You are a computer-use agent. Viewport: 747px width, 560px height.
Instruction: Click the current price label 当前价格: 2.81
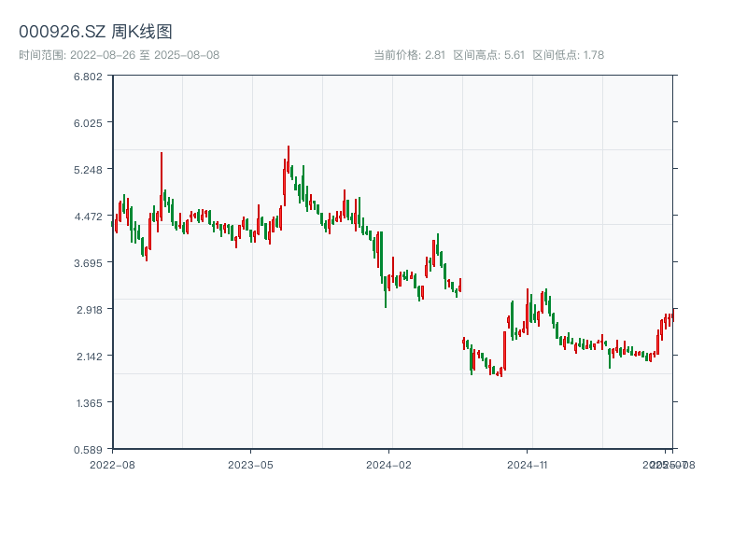[409, 55]
